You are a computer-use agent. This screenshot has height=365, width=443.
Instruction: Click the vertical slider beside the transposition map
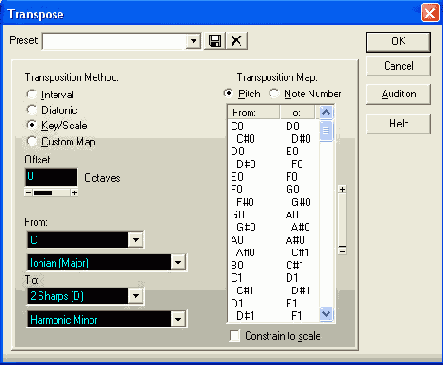(342, 220)
